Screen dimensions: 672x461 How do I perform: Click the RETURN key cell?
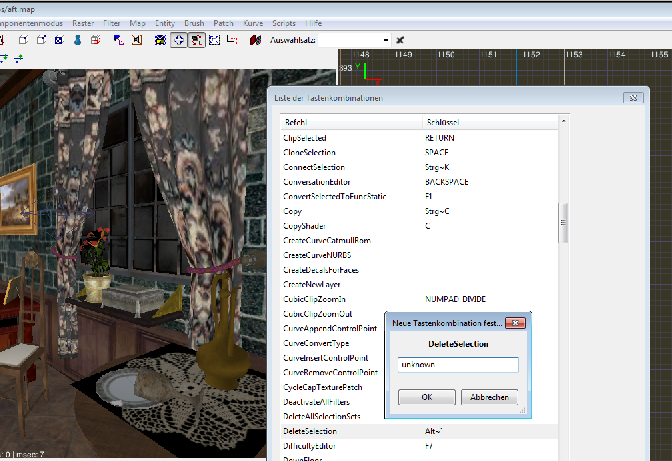pyautogui.click(x=440, y=138)
